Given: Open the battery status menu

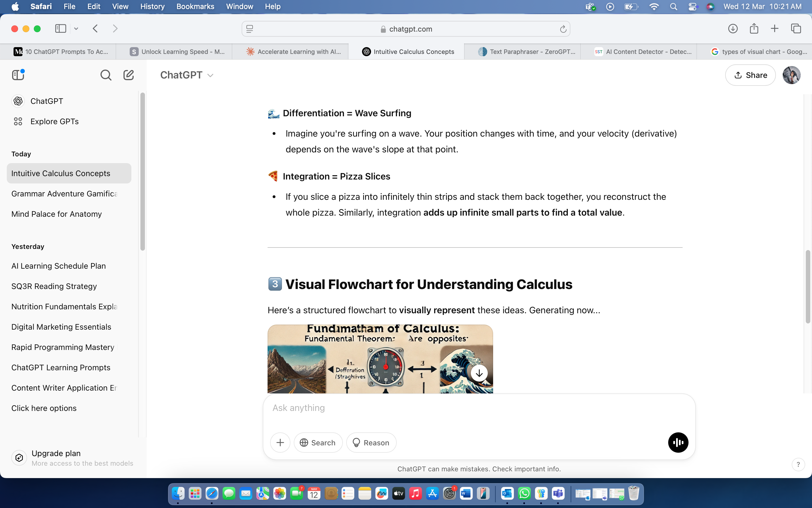Looking at the screenshot, I should pos(631,7).
